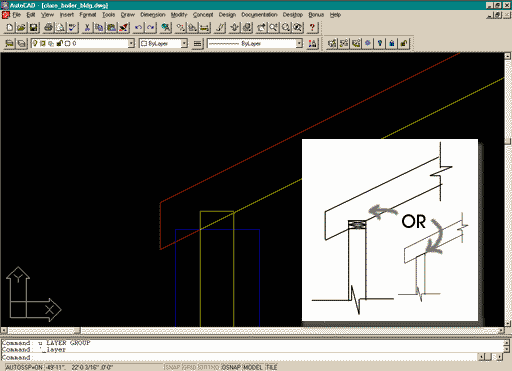
Task: Click layer 0 color swatch in layer dropdown
Action: pos(68,44)
